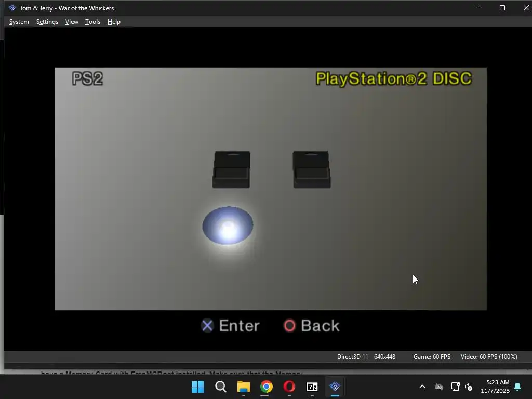Open the System menu
This screenshot has width=532, height=399.
(x=19, y=22)
